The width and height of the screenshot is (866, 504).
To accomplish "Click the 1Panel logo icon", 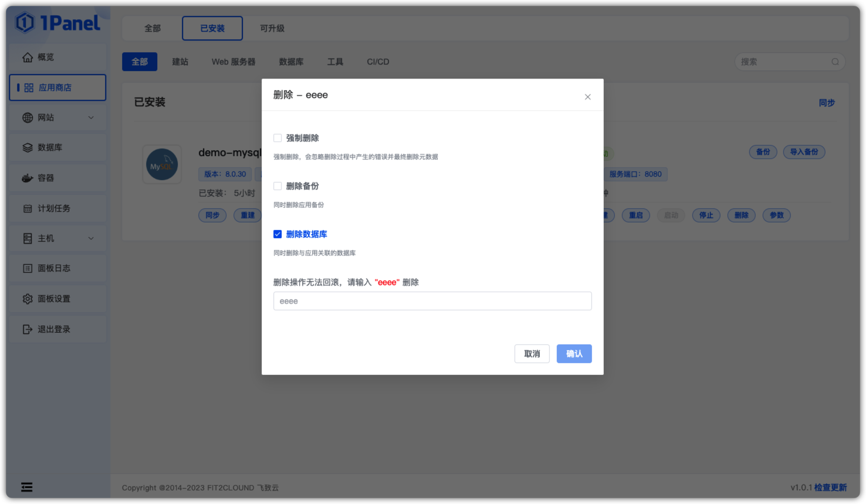I will (x=25, y=23).
